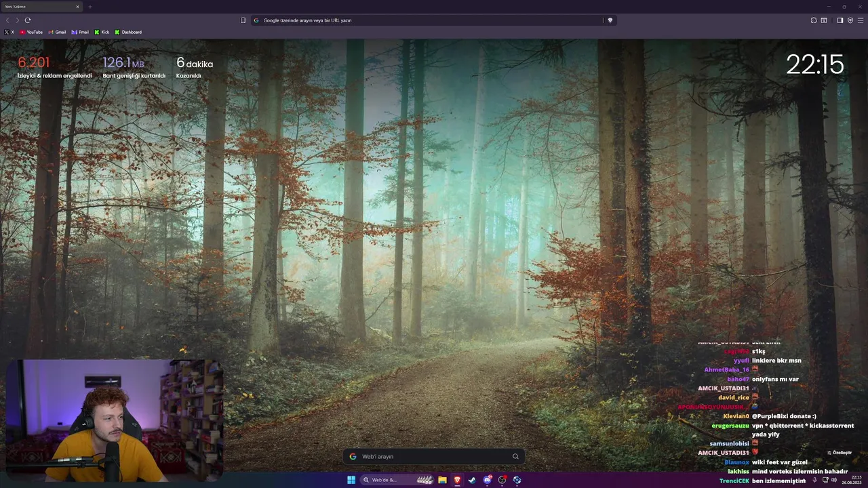Close the 'Yeni Sekme' tab
868x488 pixels.
pos(77,7)
